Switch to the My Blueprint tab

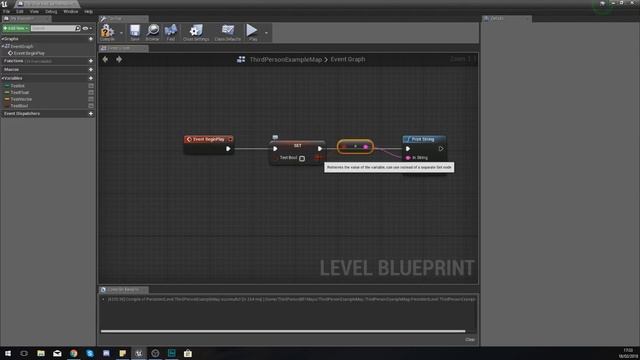pos(26,19)
